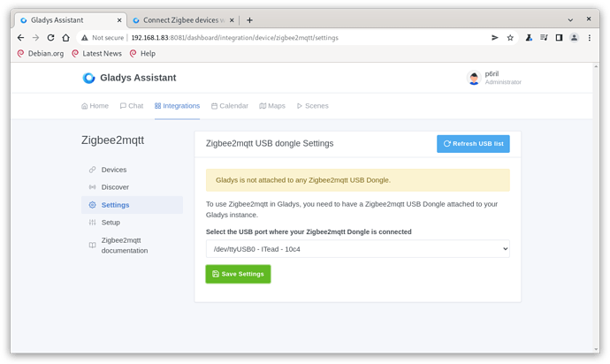Click the not attached warning message
The height and width of the screenshot is (364, 610).
(357, 180)
